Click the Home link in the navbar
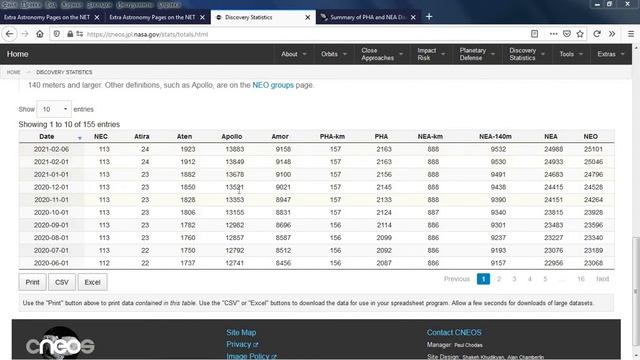Screen dimensions: 640x360 (18, 54)
